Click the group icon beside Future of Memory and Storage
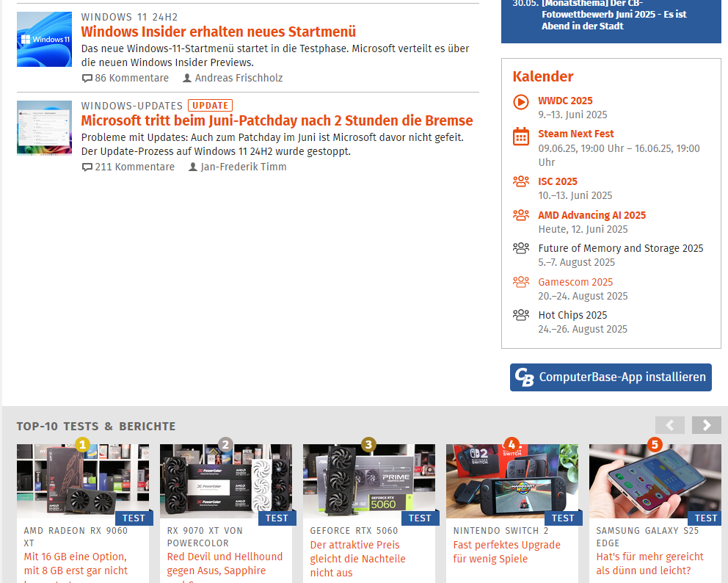Screen dimensions: 728x583 (521, 248)
